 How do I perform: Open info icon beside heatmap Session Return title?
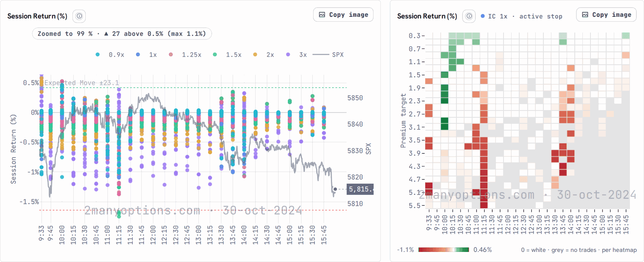click(469, 16)
